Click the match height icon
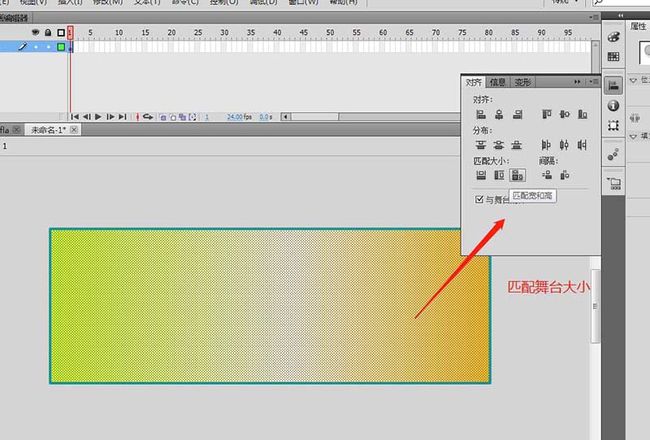650x440 pixels. click(499, 175)
